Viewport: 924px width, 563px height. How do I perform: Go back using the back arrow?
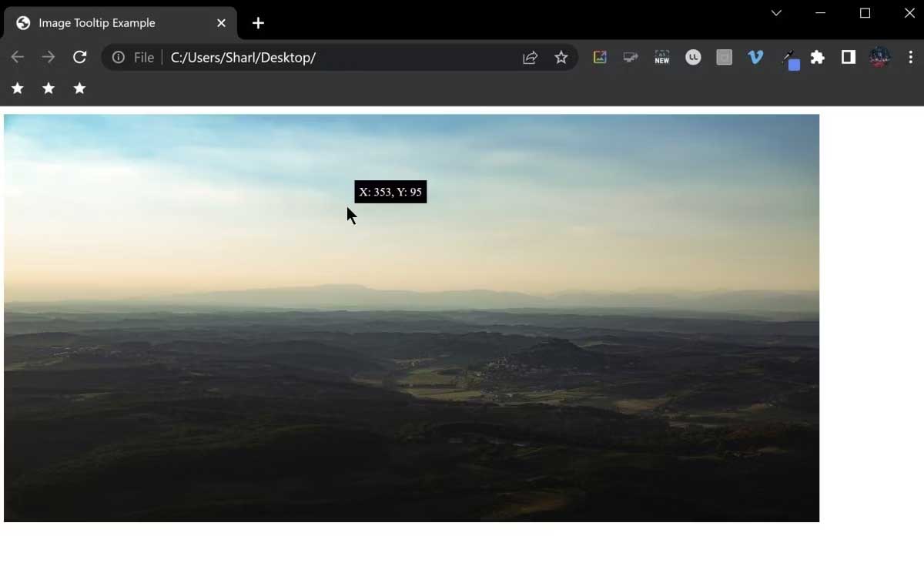coord(18,57)
